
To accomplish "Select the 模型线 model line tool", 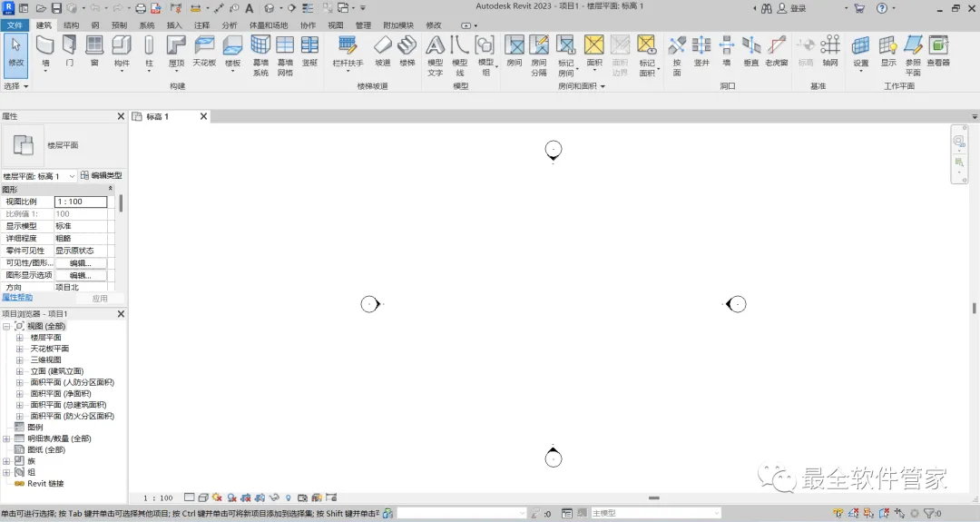I will [x=459, y=55].
